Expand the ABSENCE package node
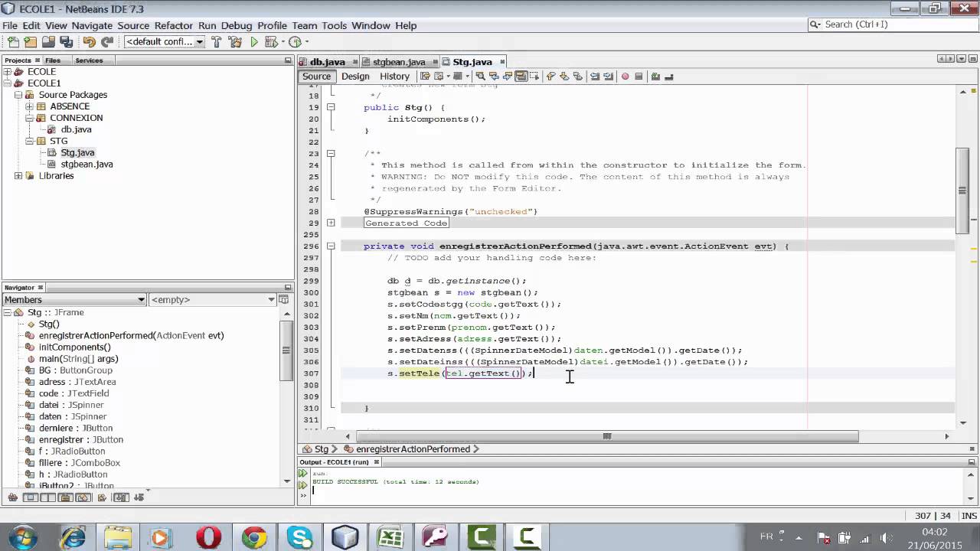Screen dimensions: 980x551 click(30, 106)
